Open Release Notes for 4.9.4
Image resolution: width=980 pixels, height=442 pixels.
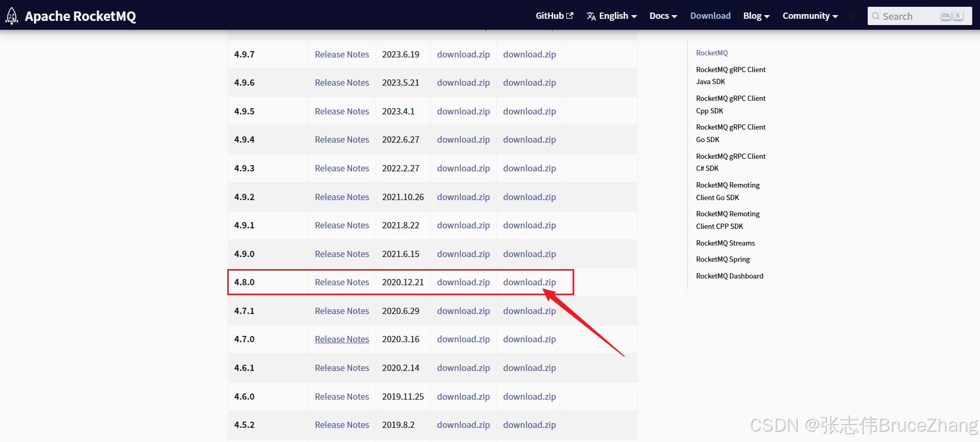coord(342,139)
